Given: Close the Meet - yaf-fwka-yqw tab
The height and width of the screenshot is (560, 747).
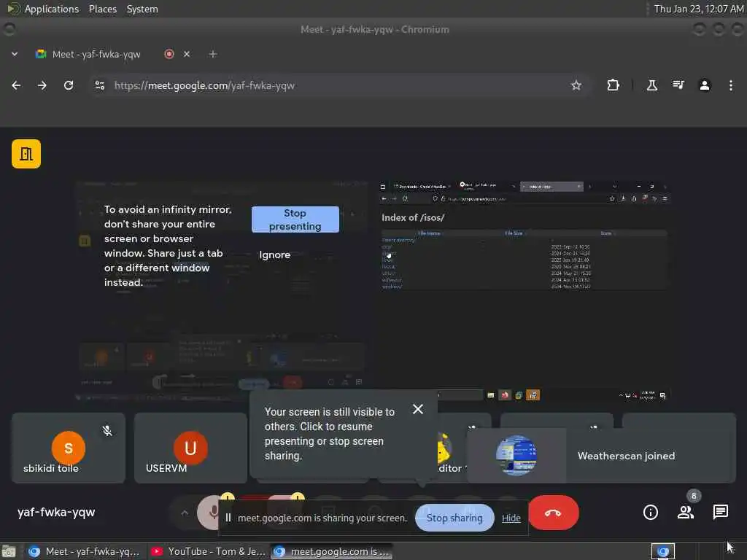Looking at the screenshot, I should [187, 54].
